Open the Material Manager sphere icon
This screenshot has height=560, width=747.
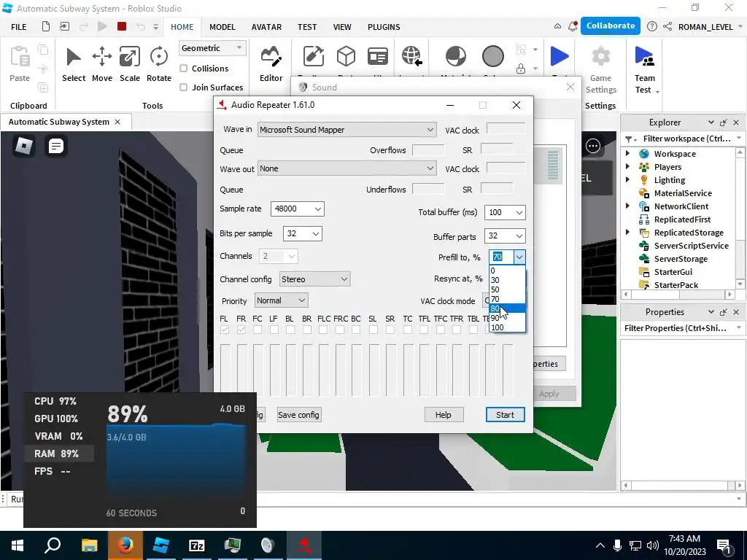coord(456,57)
